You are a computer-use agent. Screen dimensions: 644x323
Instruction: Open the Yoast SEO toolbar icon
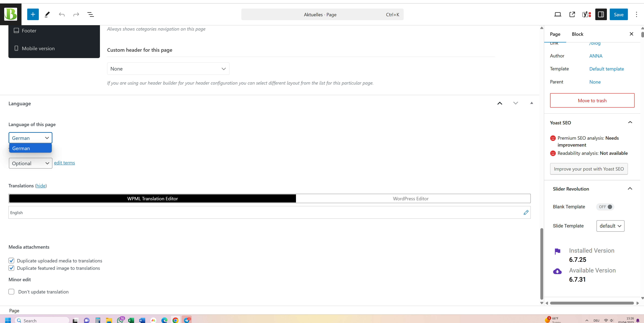tap(586, 14)
